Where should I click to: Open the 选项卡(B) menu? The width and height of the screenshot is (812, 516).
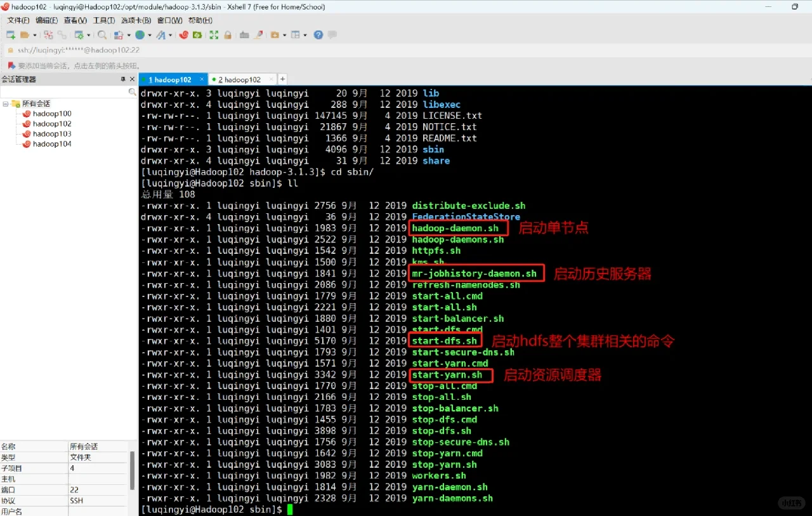point(136,20)
